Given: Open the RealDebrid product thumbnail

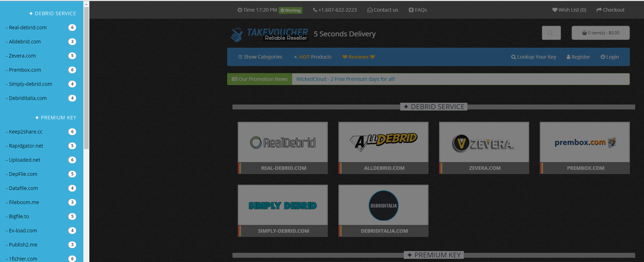Looking at the screenshot, I should (283, 142).
